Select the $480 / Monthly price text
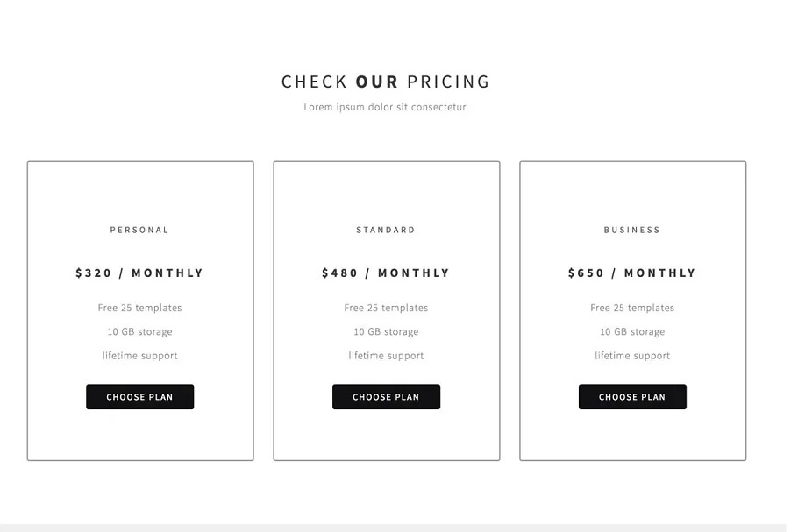The width and height of the screenshot is (798, 532). click(x=386, y=273)
